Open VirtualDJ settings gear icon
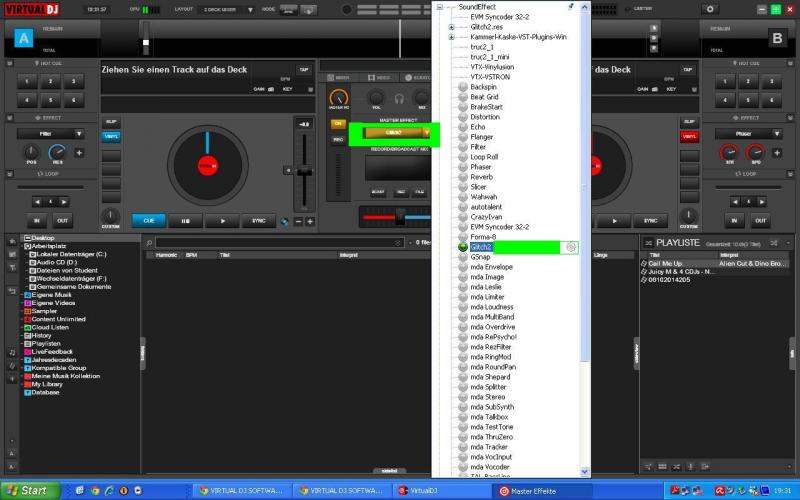Image resolution: width=800 pixels, height=500 pixels. coord(710,9)
